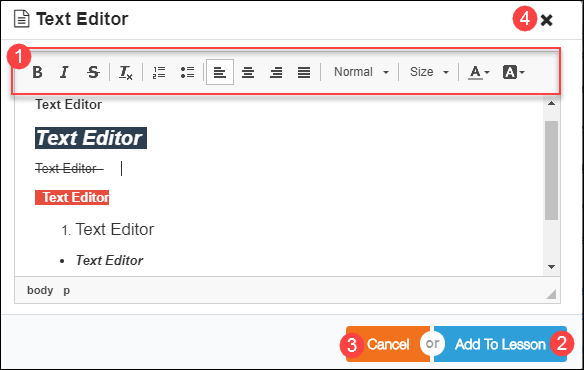
Task: Open the Size dropdown
Action: tap(429, 72)
